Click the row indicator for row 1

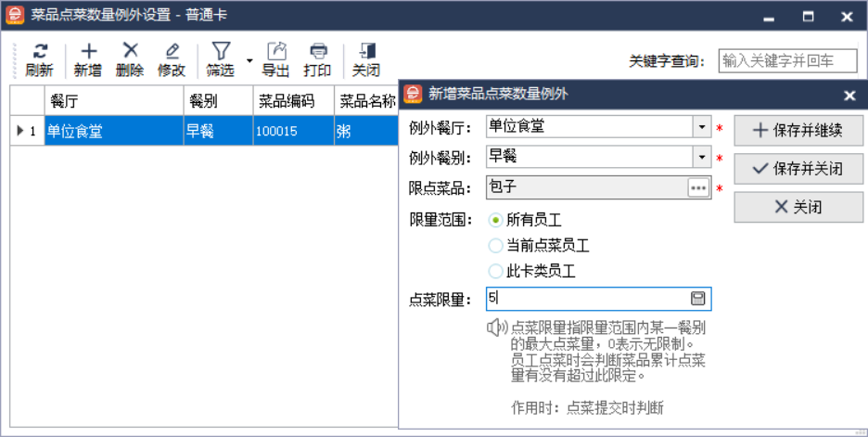pyautogui.click(x=27, y=131)
